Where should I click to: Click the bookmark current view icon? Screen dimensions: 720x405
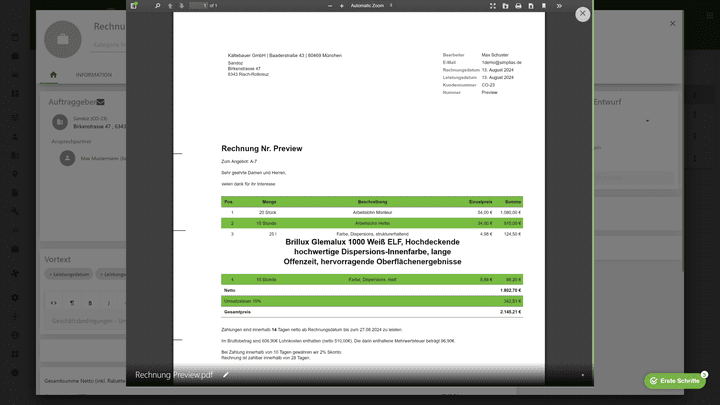(x=545, y=6)
